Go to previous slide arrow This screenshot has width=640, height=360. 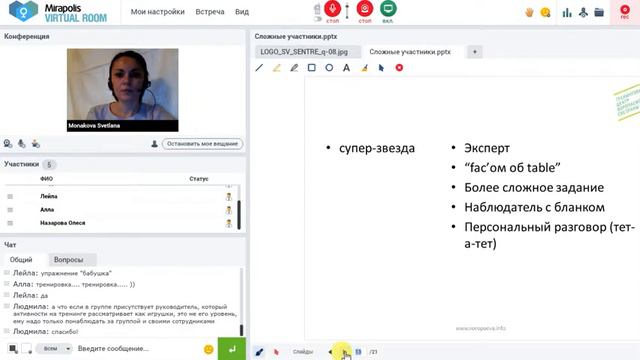[330, 352]
